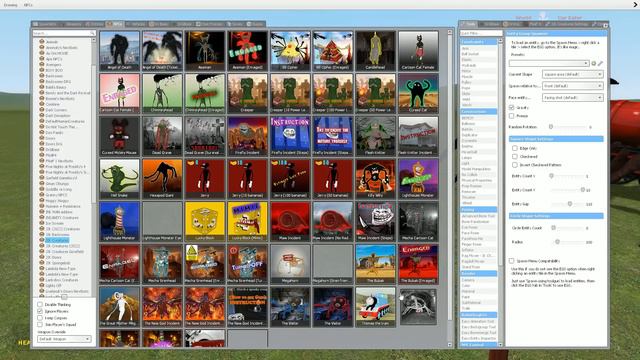Click The Bubak (Enraged) red icon
640x360 pixels.
418,264
